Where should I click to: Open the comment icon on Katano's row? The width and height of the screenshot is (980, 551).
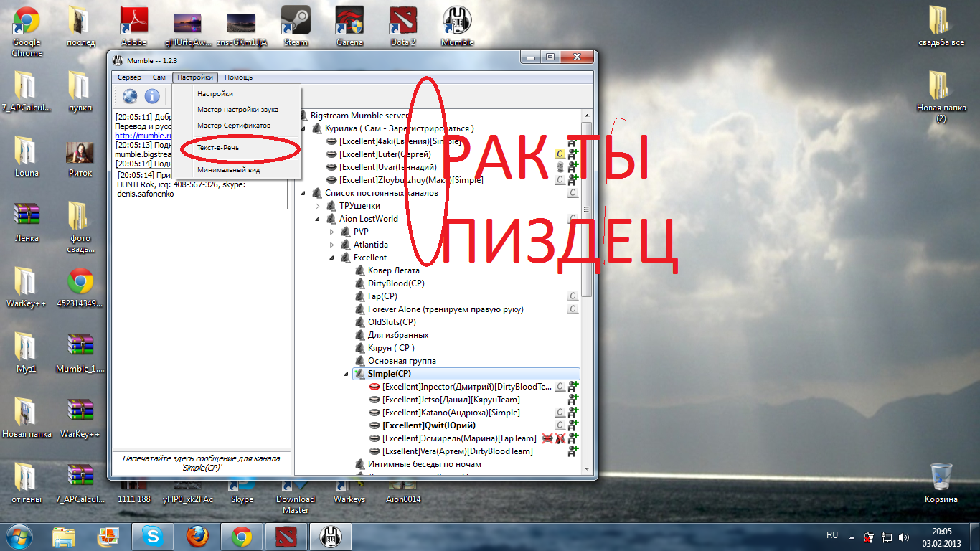pyautogui.click(x=560, y=412)
